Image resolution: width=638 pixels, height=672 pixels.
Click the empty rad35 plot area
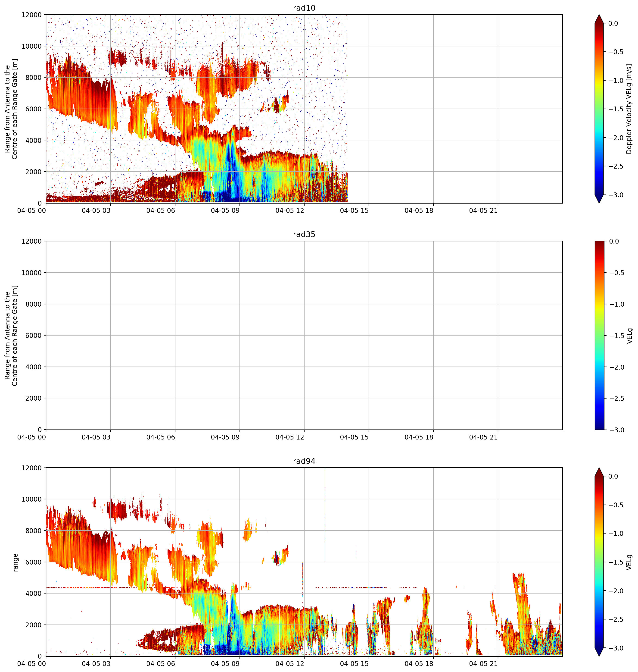(304, 336)
